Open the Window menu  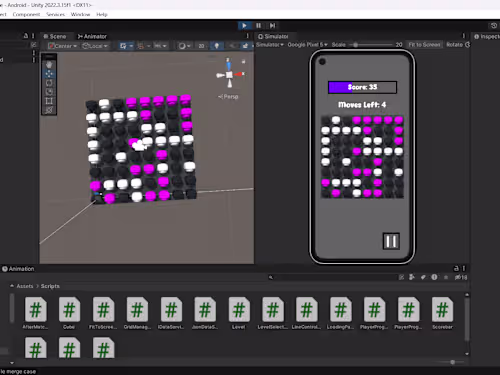(80, 14)
